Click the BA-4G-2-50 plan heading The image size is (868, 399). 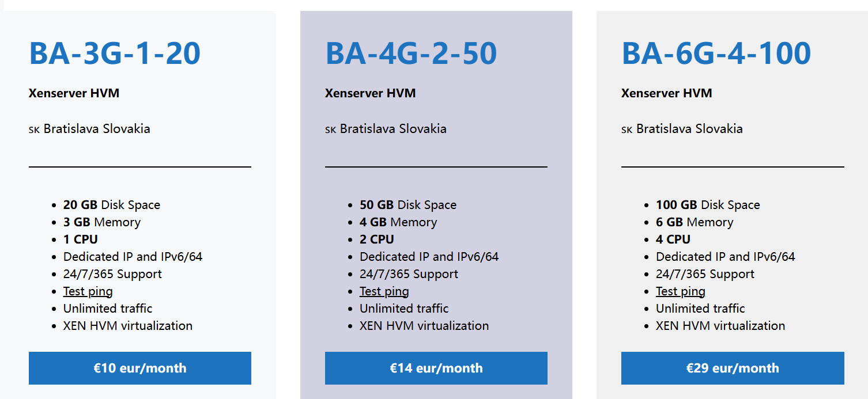coord(411,53)
